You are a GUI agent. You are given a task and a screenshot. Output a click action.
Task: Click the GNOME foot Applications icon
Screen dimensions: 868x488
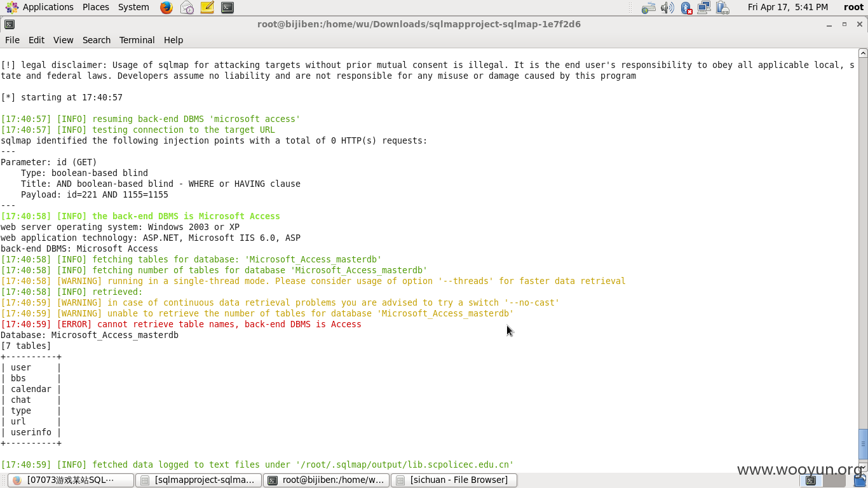click(x=11, y=8)
